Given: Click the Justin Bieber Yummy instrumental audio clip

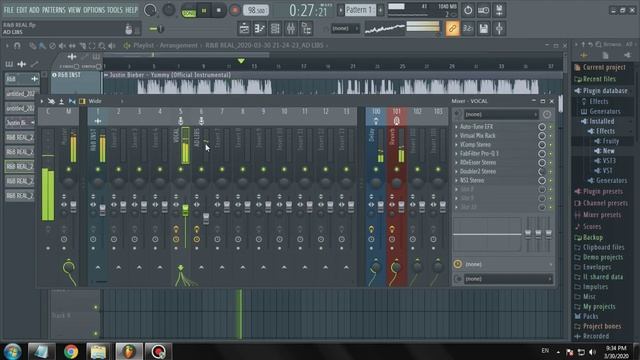Looking at the screenshot, I should 333,83.
